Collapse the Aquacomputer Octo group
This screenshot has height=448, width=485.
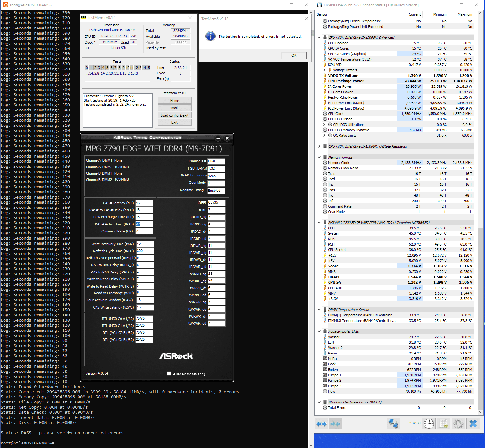[319, 331]
